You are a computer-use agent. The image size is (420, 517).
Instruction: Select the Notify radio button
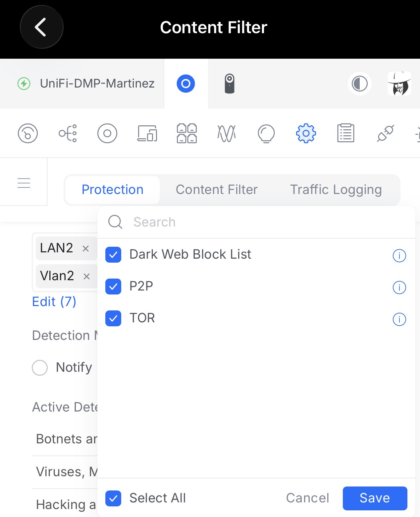40,367
